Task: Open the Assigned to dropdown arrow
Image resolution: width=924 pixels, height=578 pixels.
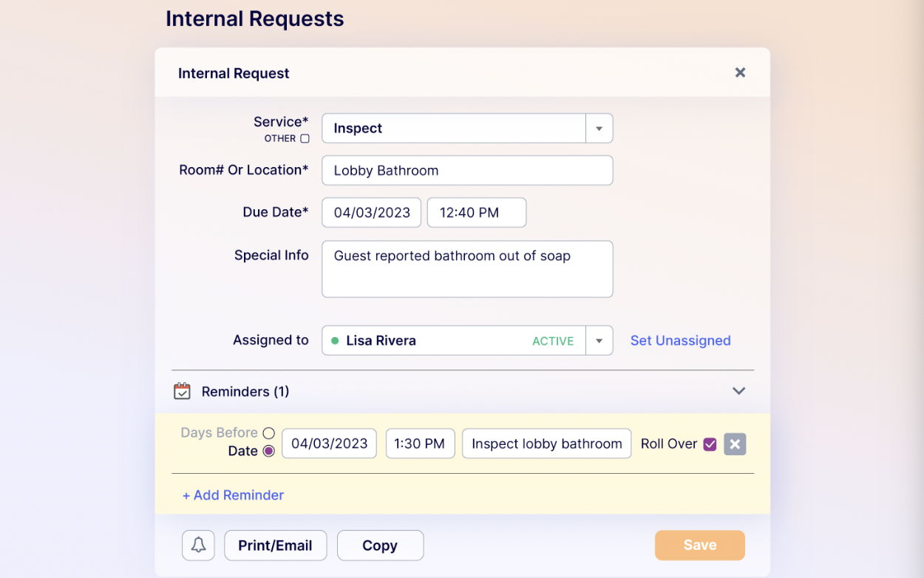Action: coord(599,341)
